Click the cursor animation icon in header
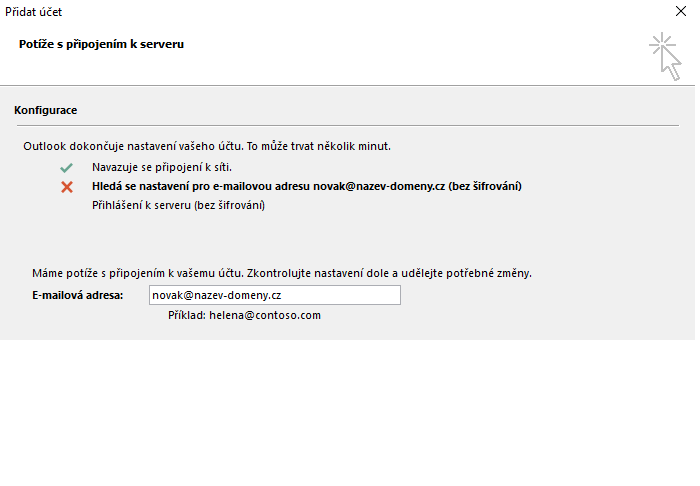 pyautogui.click(x=664, y=54)
